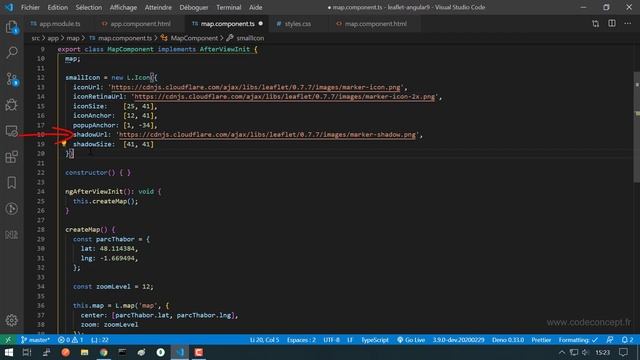Change indentation via Espaces : 2

click(x=301, y=340)
